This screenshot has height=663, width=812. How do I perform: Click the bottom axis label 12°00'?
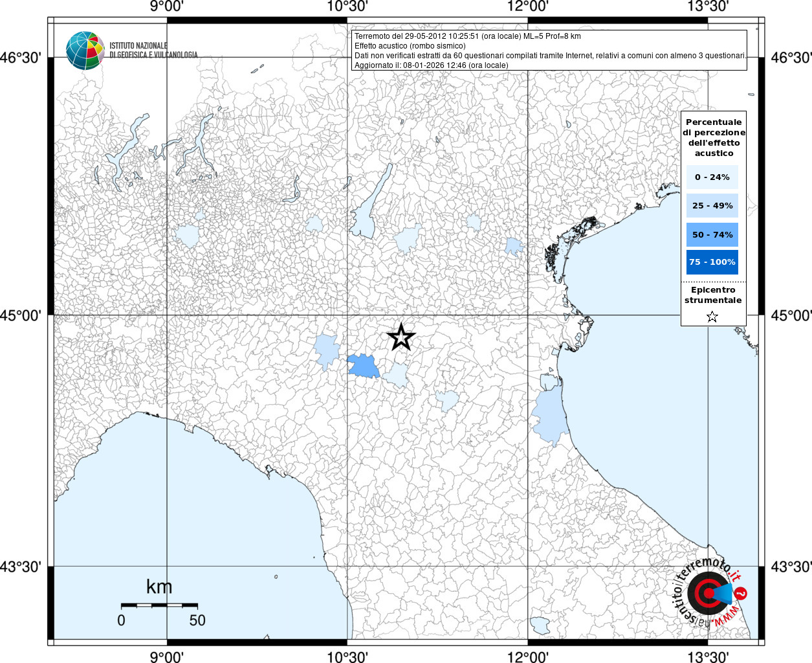[528, 657]
